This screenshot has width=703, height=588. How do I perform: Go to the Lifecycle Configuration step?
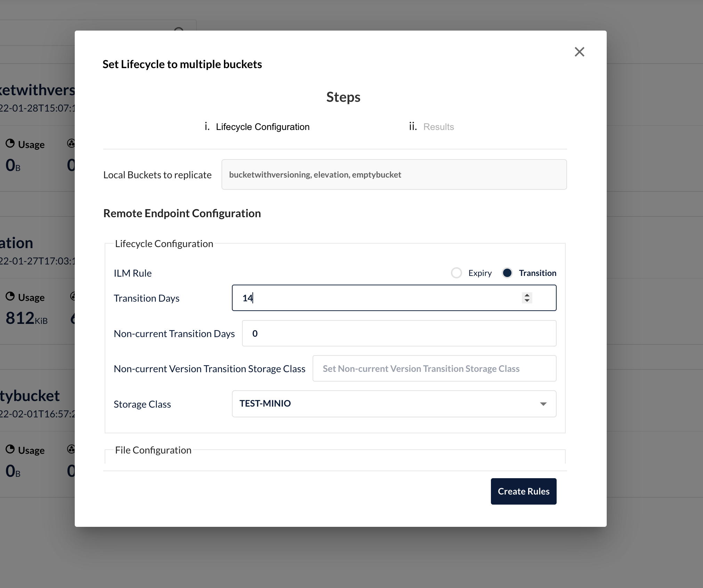pos(262,127)
